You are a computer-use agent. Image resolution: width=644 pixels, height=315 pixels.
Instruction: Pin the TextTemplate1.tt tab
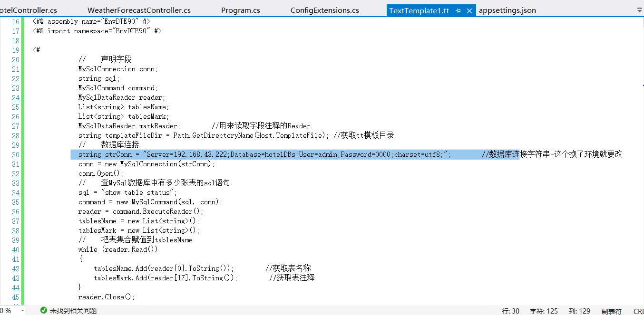pyautogui.click(x=459, y=10)
